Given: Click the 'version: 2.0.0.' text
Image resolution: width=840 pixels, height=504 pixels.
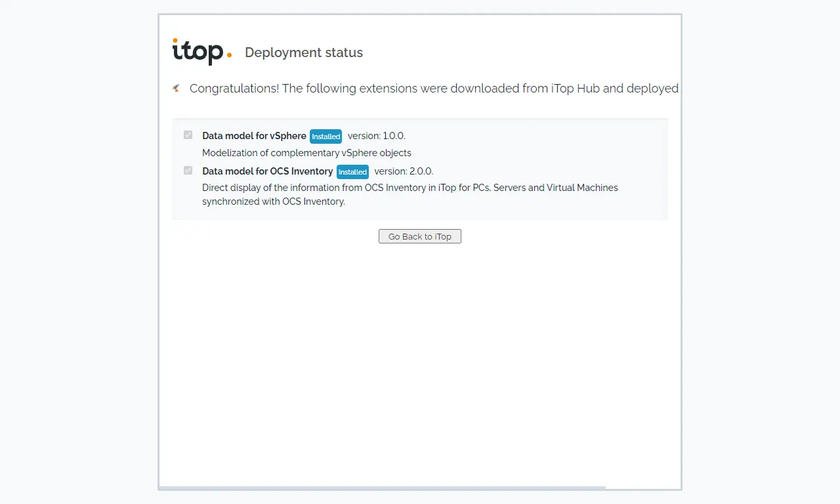Looking at the screenshot, I should 404,171.
